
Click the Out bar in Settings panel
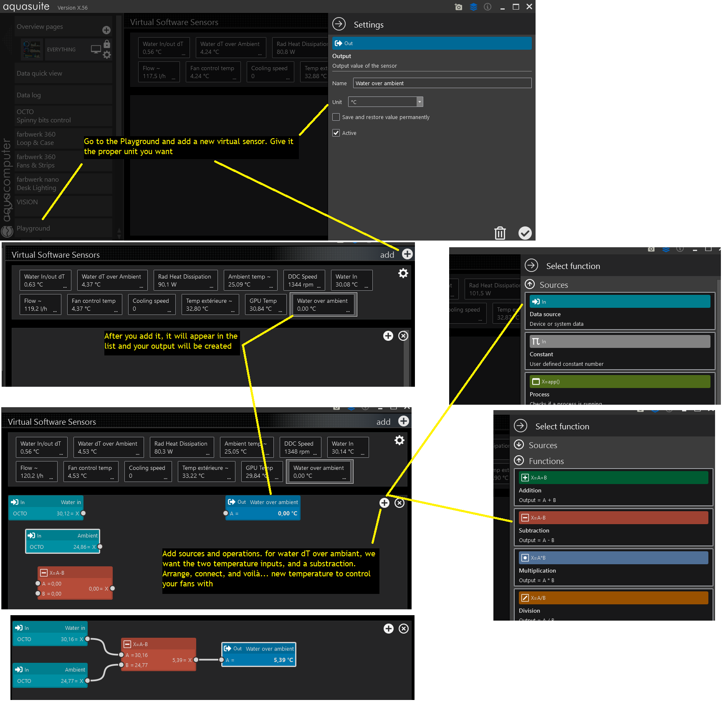(432, 43)
